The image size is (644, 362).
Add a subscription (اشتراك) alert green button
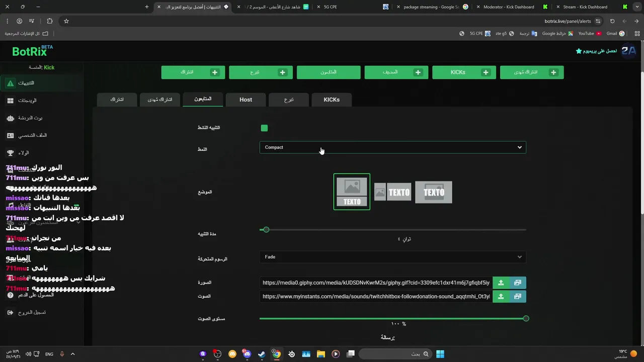tap(193, 72)
